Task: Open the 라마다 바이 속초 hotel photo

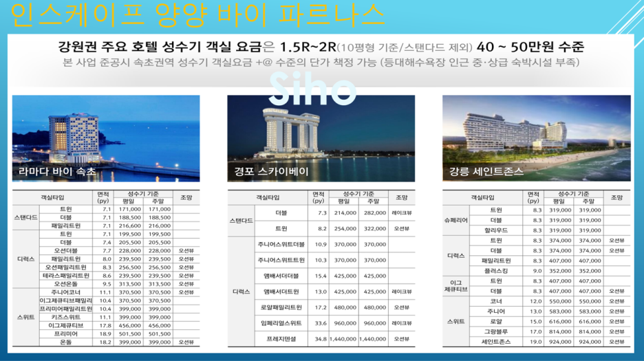Action: tap(106, 138)
